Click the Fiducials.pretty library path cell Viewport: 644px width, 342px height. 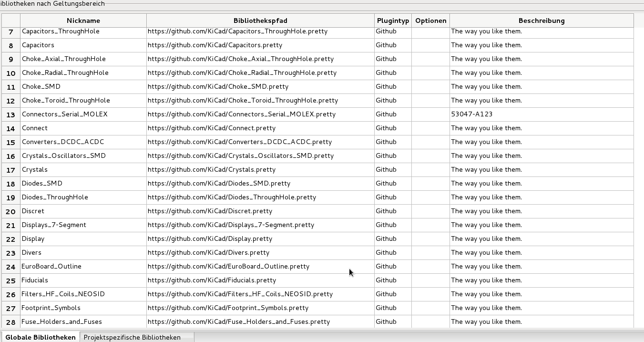click(x=260, y=280)
